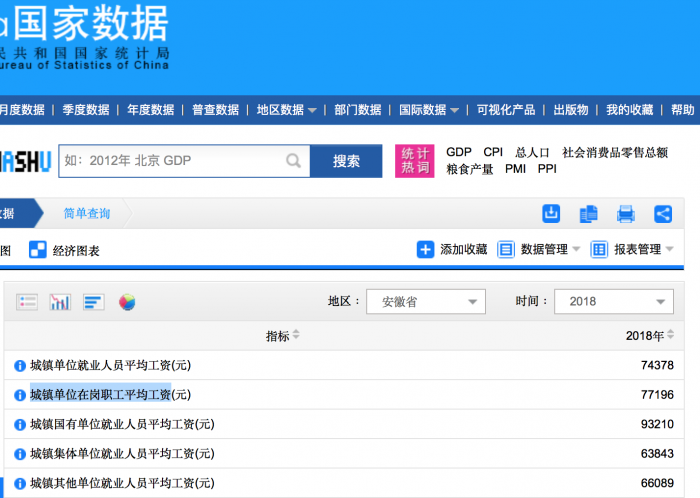The image size is (700, 498).
Task: Show pie chart view
Action: coord(127,301)
